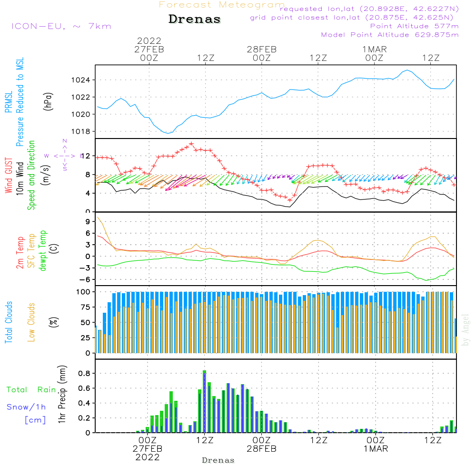Click the '0.8' precipitation axis value

point(83,374)
